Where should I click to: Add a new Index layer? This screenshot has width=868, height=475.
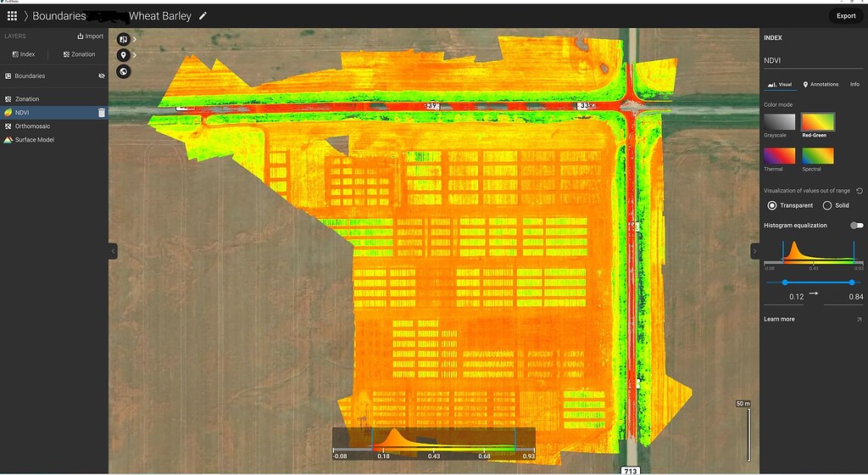pyautogui.click(x=24, y=54)
